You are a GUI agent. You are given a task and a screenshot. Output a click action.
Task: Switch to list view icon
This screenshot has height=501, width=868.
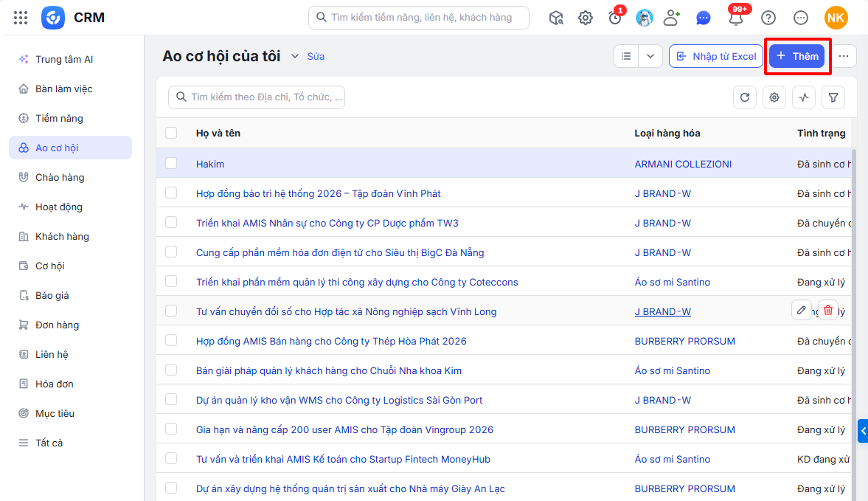626,56
